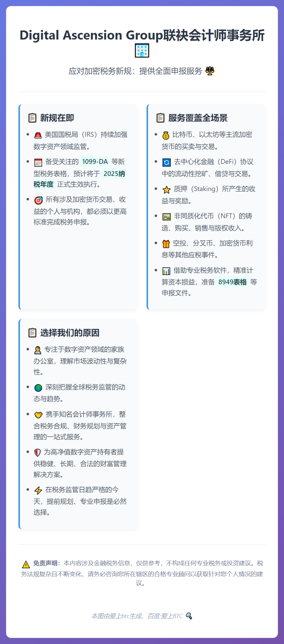Click the text 美国国税局（IRS）持续加强
This screenshot has width=284, height=644.
pos(86,135)
